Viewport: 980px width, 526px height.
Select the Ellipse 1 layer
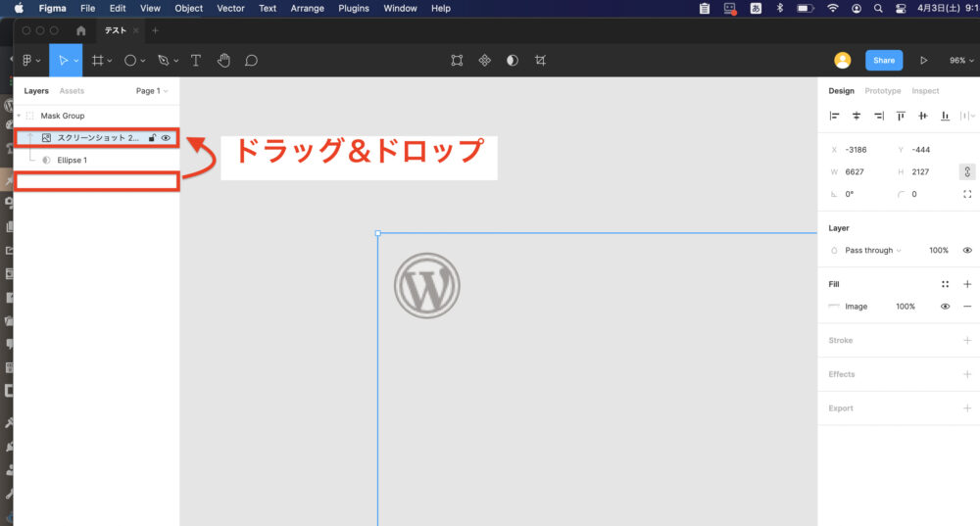click(96, 161)
